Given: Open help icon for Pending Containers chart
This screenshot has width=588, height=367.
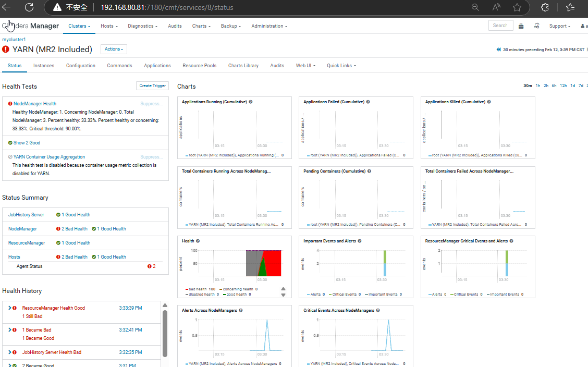Looking at the screenshot, I should (x=369, y=171).
